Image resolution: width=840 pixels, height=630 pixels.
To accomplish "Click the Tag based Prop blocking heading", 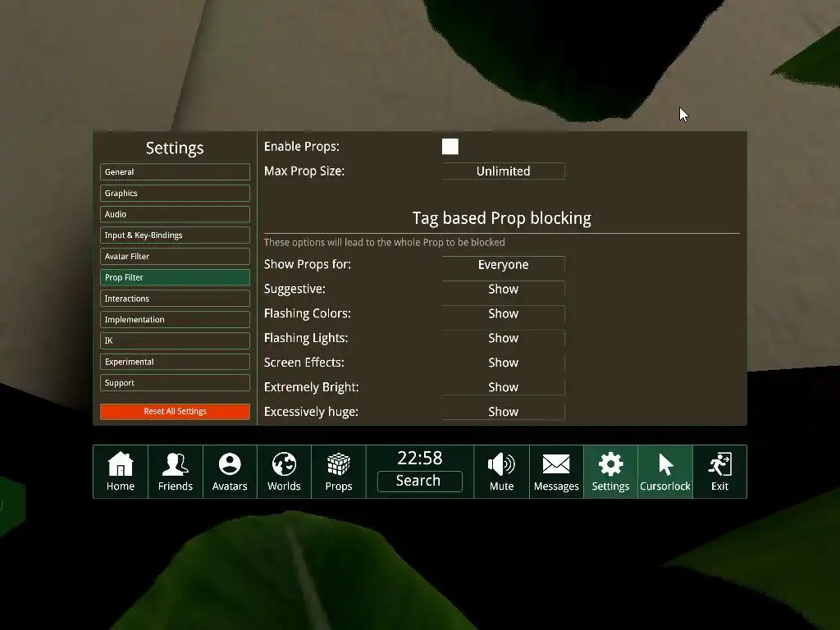I will [502, 218].
